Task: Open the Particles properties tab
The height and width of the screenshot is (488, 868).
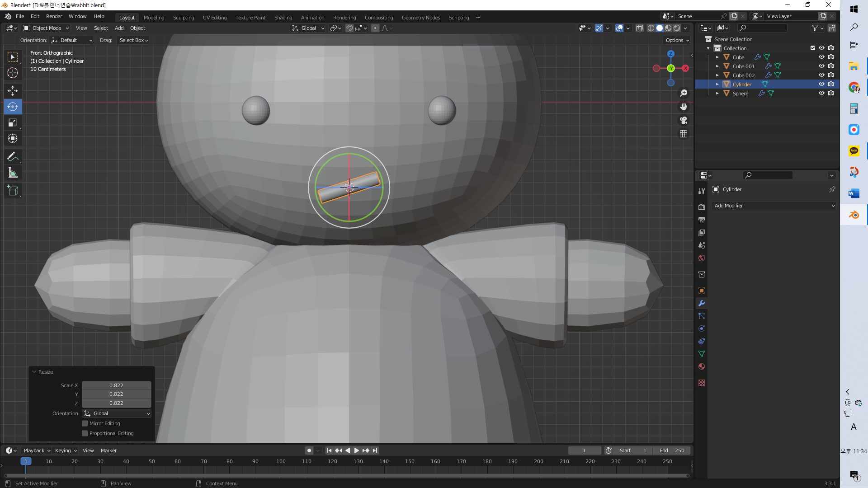Action: click(702, 316)
